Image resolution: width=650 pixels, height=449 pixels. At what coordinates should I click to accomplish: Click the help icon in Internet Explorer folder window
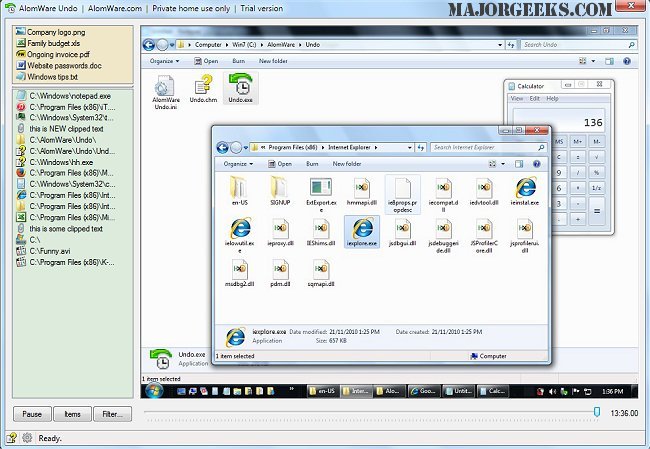[x=536, y=164]
